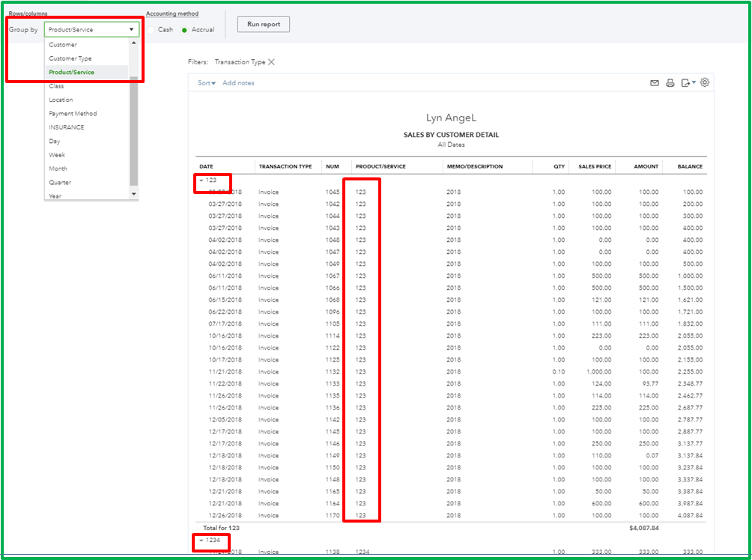Screen dimensions: 752x560
Task: Click the Run report button
Action: (x=264, y=24)
